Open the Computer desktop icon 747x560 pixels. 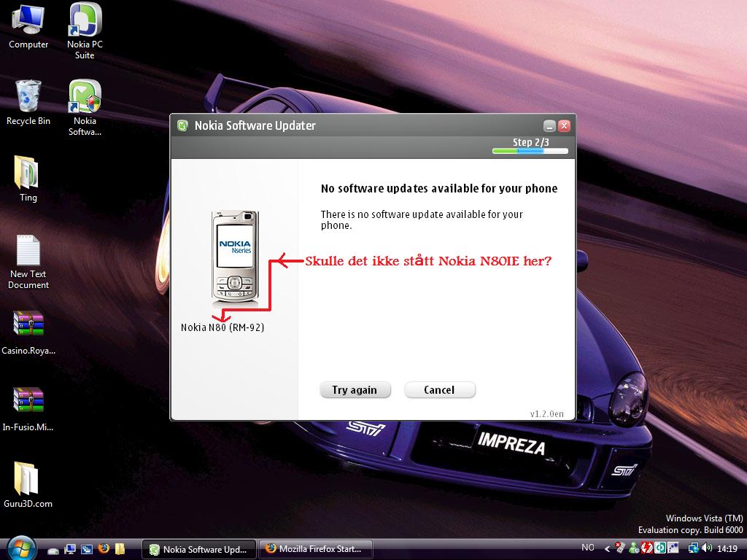pos(28,26)
